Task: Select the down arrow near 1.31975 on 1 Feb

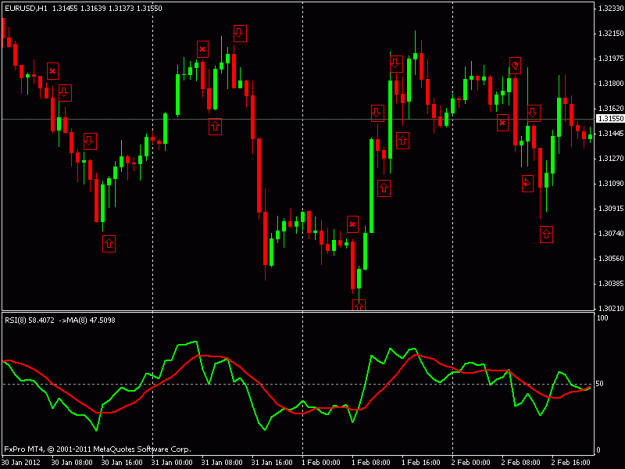Action: 396,64
